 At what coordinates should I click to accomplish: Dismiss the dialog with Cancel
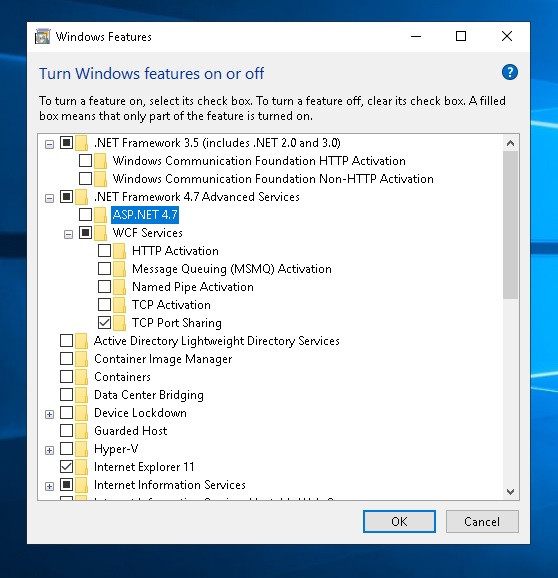pyautogui.click(x=482, y=521)
